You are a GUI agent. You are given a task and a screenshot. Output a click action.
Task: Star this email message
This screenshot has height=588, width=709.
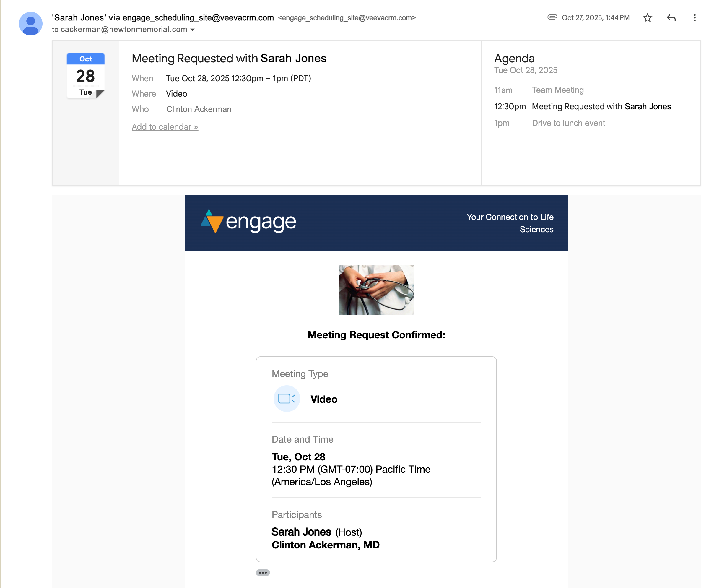647,17
